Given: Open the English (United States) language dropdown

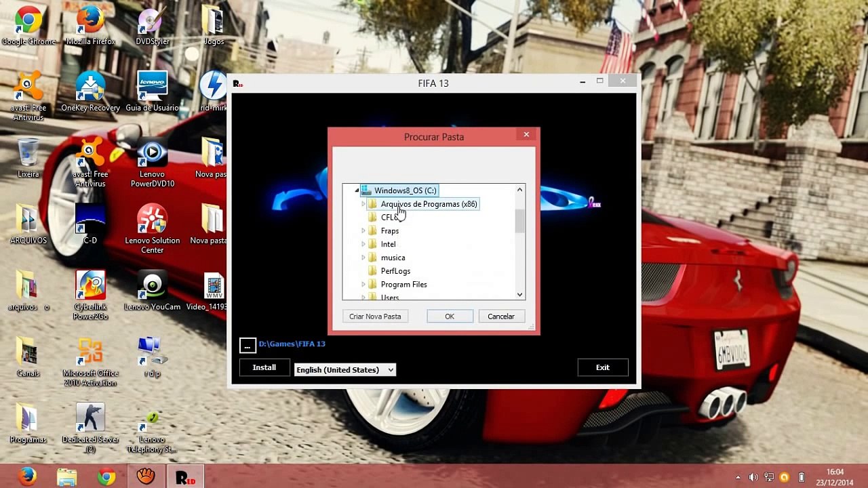Looking at the screenshot, I should click(345, 369).
